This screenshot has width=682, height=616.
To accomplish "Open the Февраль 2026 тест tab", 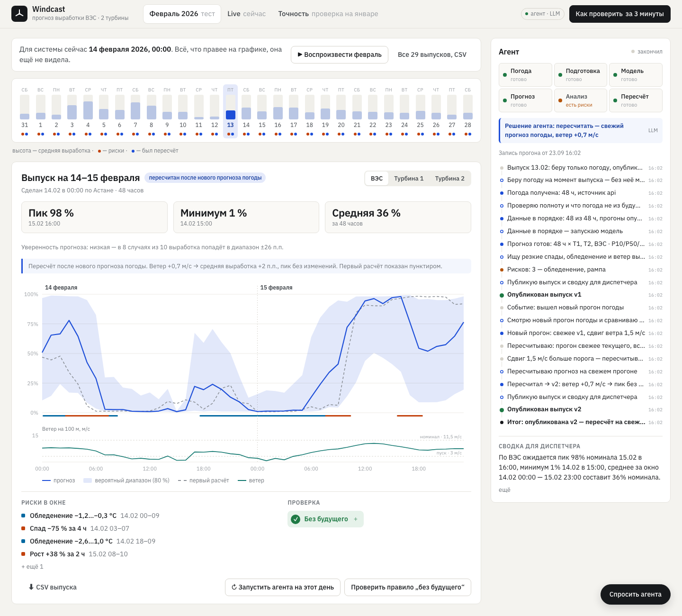I will tap(182, 14).
